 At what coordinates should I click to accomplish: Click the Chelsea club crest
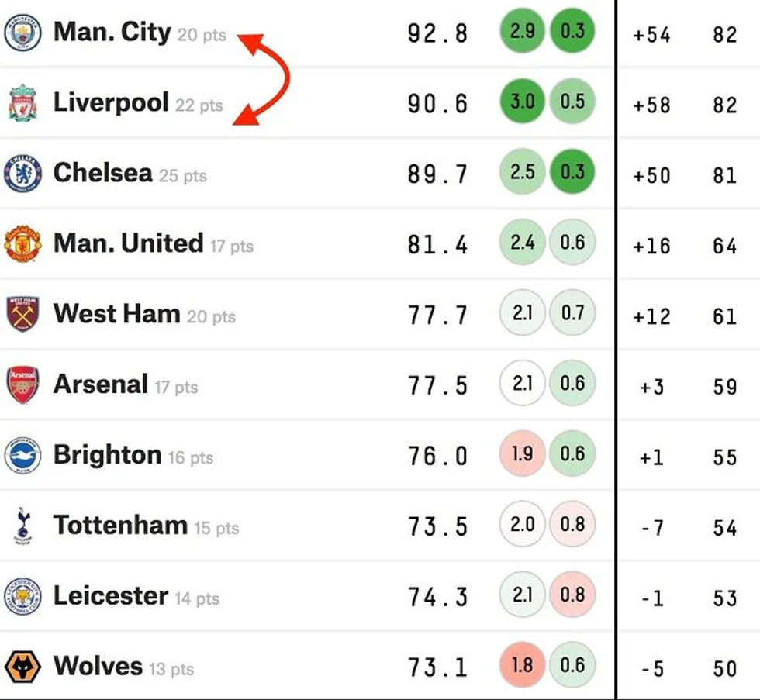click(x=22, y=174)
